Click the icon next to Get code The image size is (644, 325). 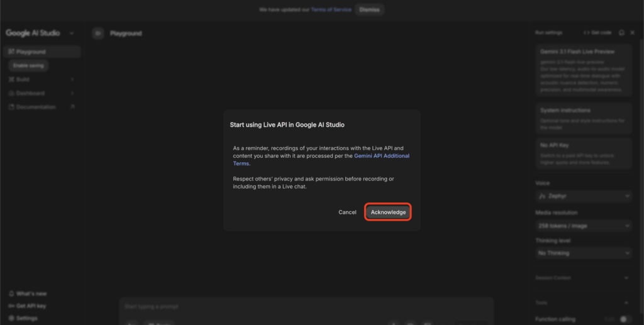pyautogui.click(x=622, y=33)
